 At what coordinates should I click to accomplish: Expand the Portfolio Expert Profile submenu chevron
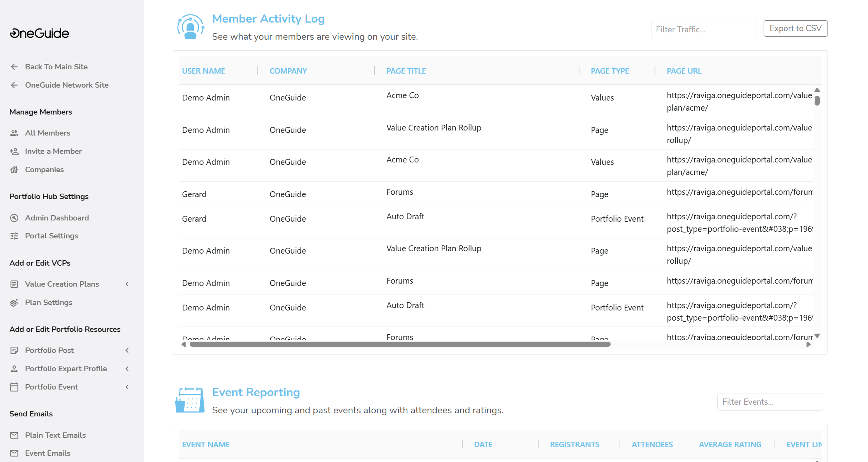point(127,369)
